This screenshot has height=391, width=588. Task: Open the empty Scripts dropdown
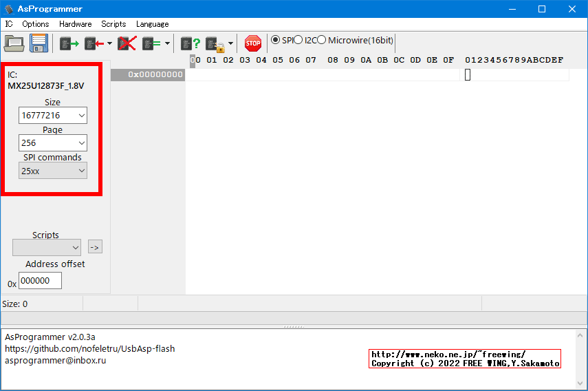pos(47,248)
